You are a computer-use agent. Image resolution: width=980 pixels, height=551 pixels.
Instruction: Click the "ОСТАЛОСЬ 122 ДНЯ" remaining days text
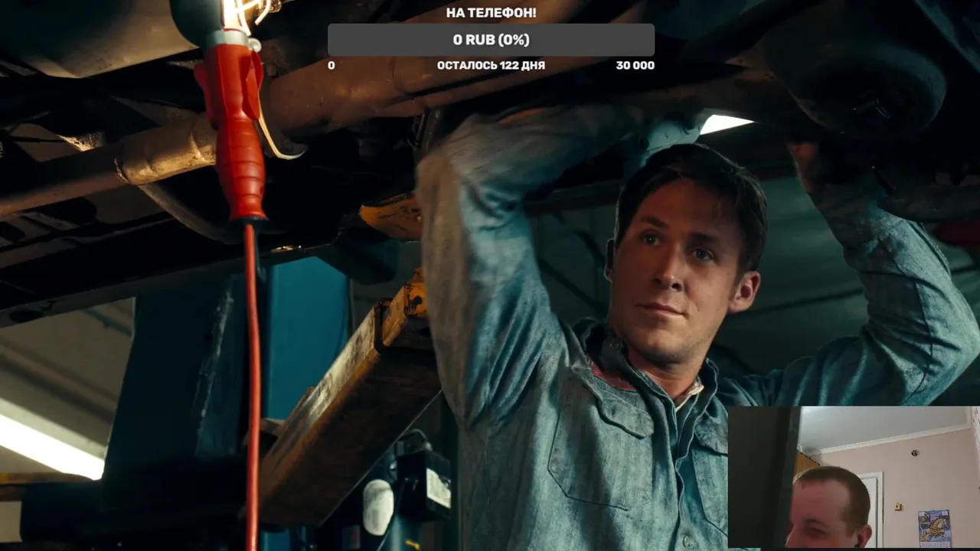click(491, 66)
